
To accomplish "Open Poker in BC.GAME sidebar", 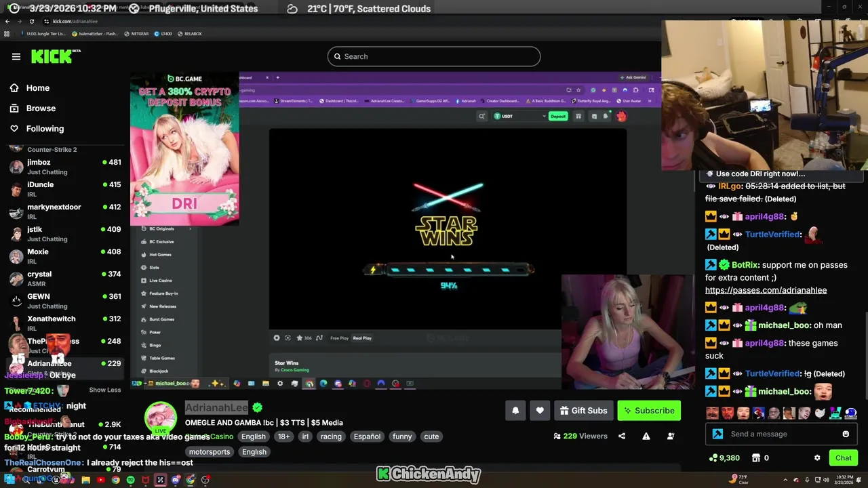I will pyautogui.click(x=151, y=333).
